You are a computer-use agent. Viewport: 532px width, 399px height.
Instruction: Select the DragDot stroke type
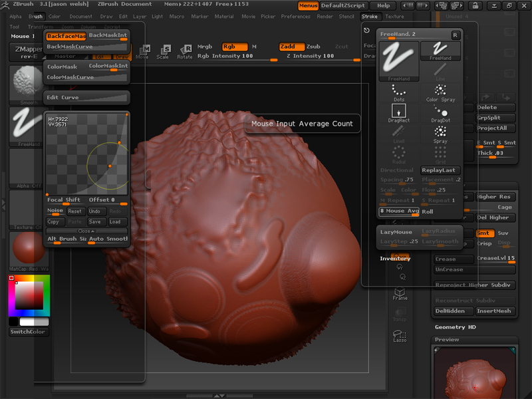[440, 113]
